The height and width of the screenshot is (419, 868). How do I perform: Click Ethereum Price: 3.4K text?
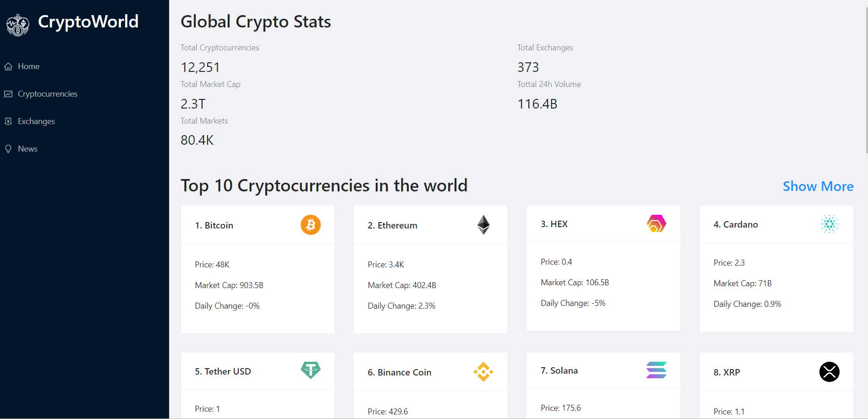[386, 265]
